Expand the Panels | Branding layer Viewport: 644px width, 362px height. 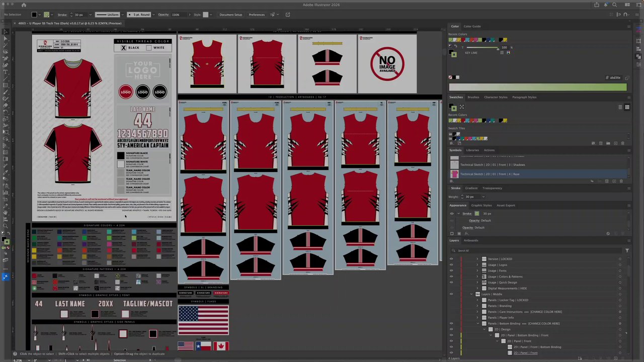click(x=477, y=306)
